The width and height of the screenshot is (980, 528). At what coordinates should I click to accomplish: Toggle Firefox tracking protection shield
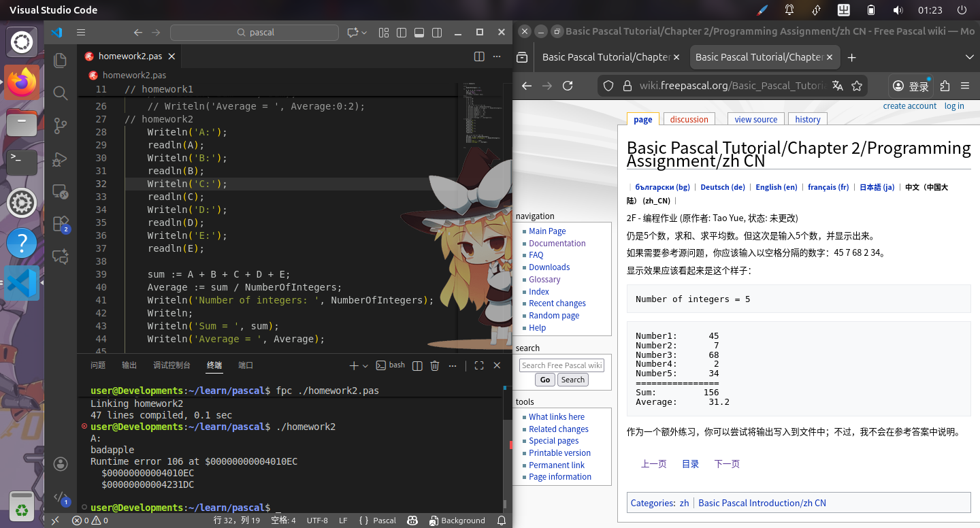click(608, 86)
